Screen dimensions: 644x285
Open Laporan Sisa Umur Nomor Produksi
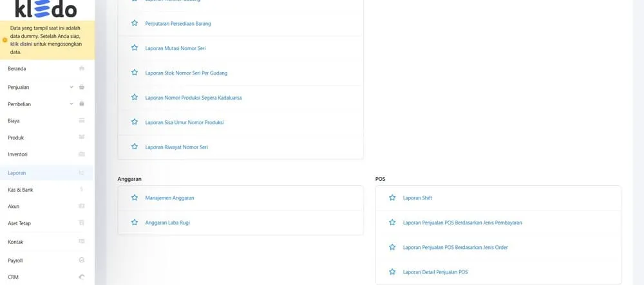[x=184, y=122]
